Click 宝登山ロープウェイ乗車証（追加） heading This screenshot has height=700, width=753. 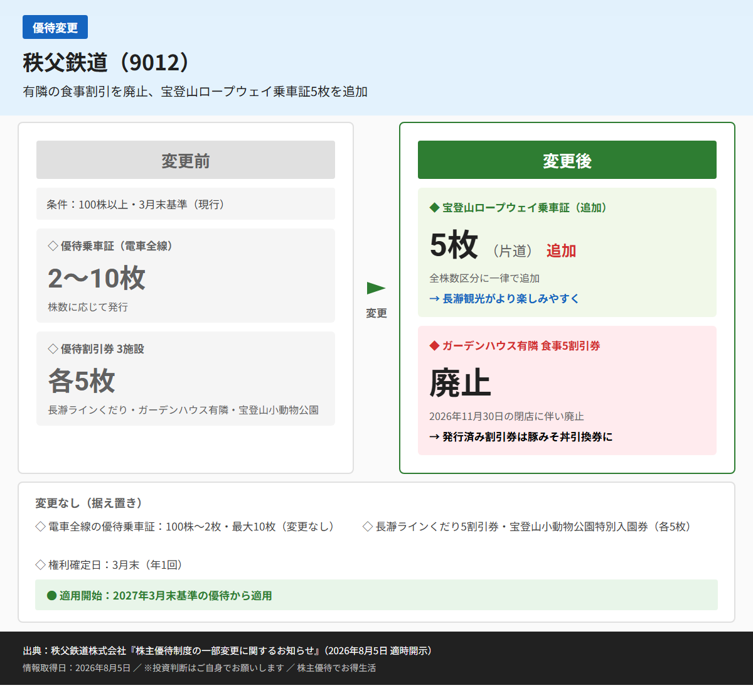[x=518, y=208]
